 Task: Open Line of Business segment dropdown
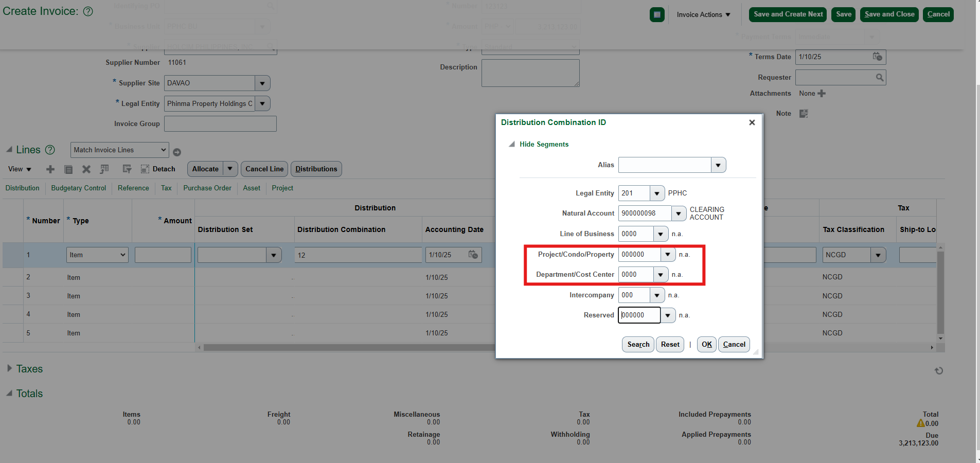[x=661, y=234]
